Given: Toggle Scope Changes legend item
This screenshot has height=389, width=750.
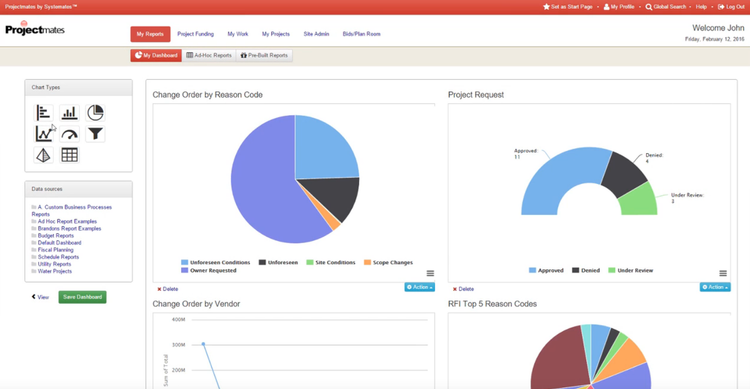Looking at the screenshot, I should 388,263.
